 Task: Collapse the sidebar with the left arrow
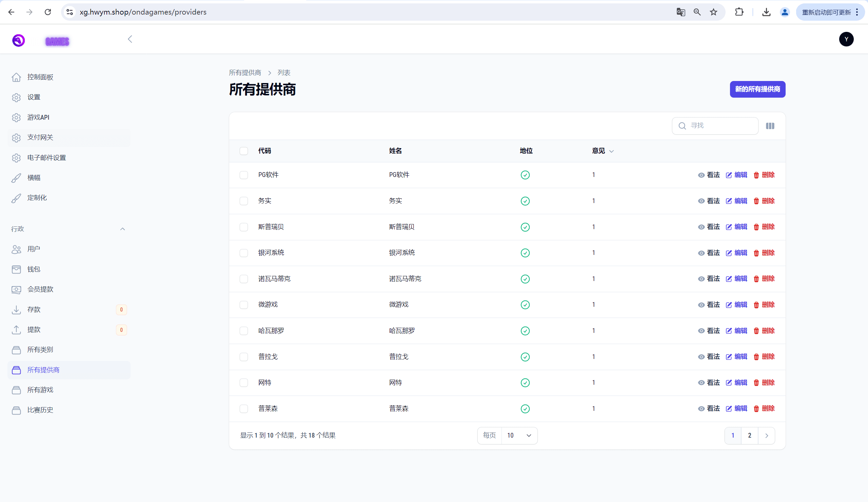pyautogui.click(x=130, y=39)
